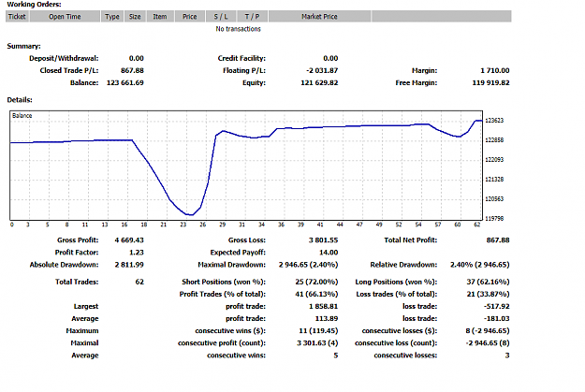585x392 pixels.
Task: Select the Absolute Drawdown value 2 811.99
Action: tap(129, 265)
